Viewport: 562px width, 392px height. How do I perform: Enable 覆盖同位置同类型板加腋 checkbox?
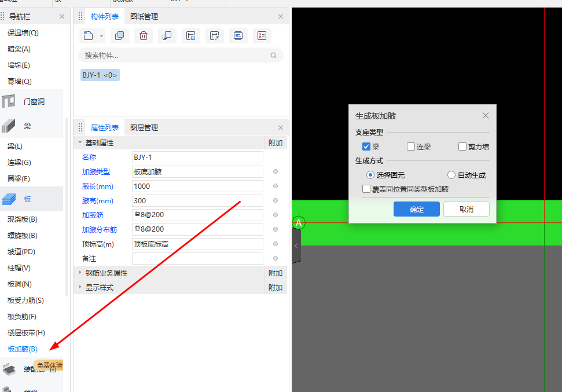click(x=366, y=189)
